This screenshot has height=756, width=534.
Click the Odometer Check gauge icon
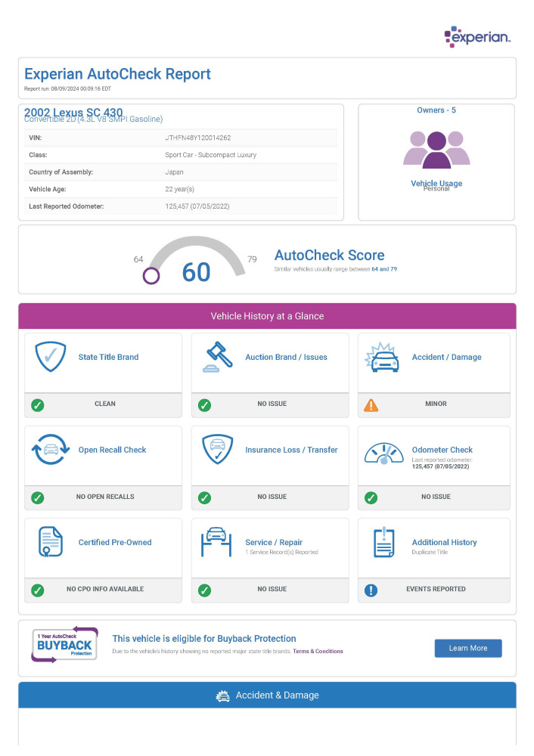[x=383, y=453]
